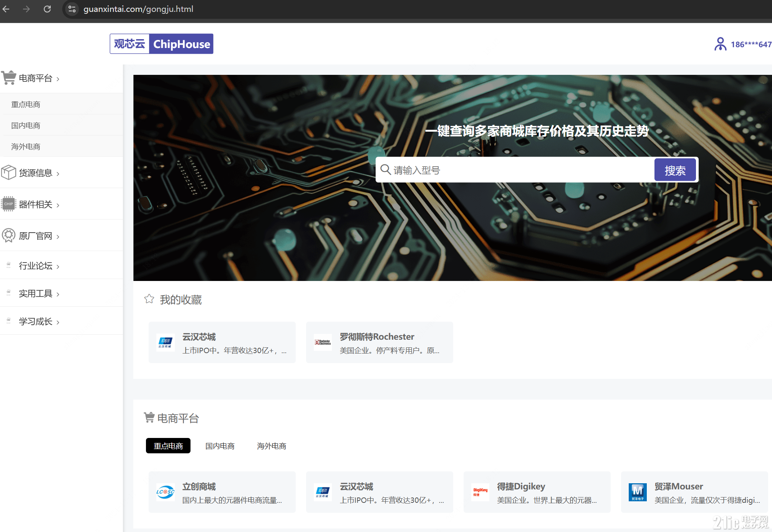The height and width of the screenshot is (532, 772).
Task: Click the 搜索 button
Action: (675, 170)
